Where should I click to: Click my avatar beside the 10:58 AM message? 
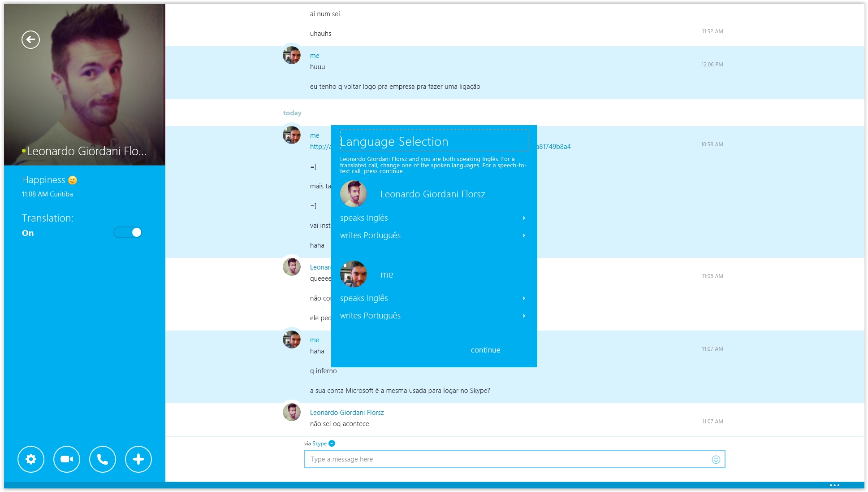point(292,135)
